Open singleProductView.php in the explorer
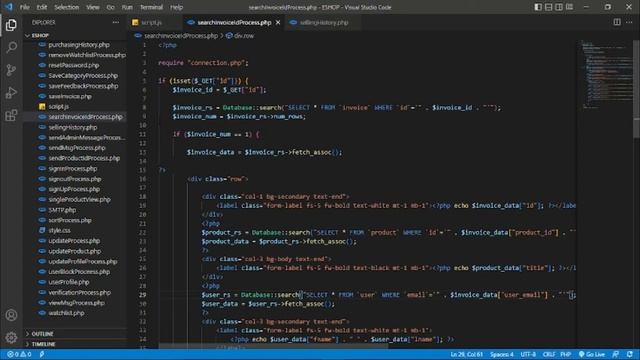The image size is (640, 360). (x=79, y=200)
